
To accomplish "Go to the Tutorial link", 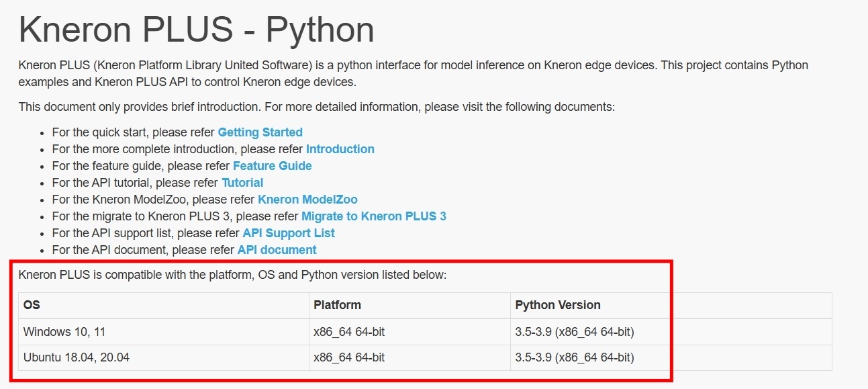I will (x=242, y=183).
